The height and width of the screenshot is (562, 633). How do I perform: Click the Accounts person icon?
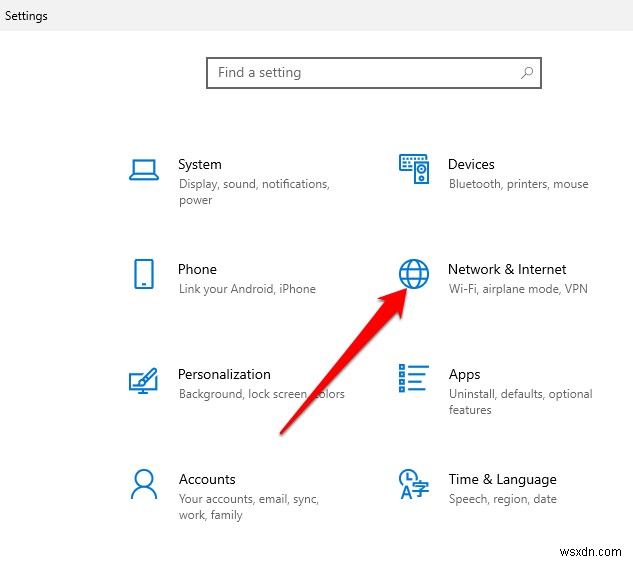click(x=144, y=484)
